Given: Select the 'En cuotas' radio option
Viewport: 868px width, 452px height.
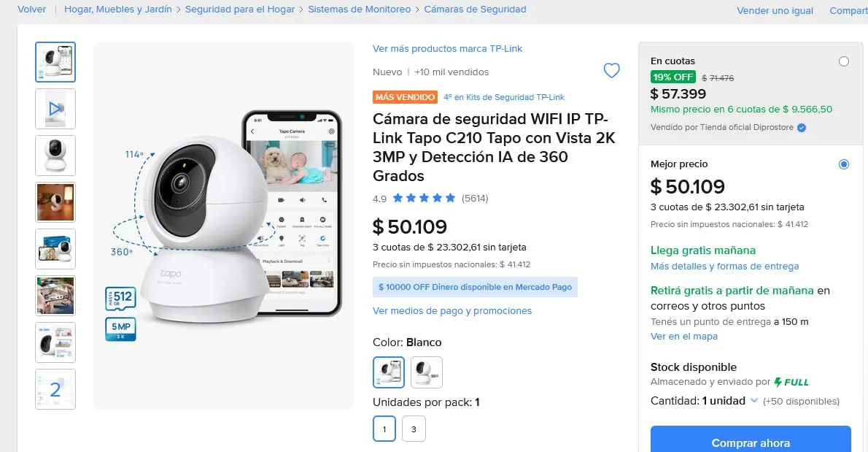Looking at the screenshot, I should [844, 61].
